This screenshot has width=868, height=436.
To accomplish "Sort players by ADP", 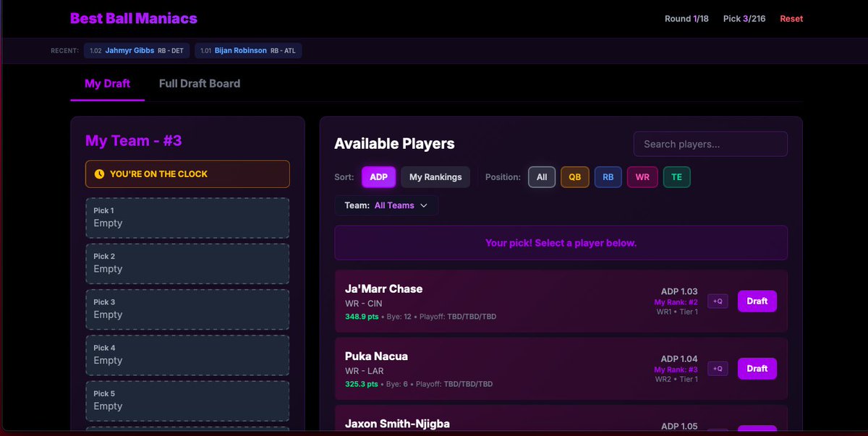I will tap(378, 177).
